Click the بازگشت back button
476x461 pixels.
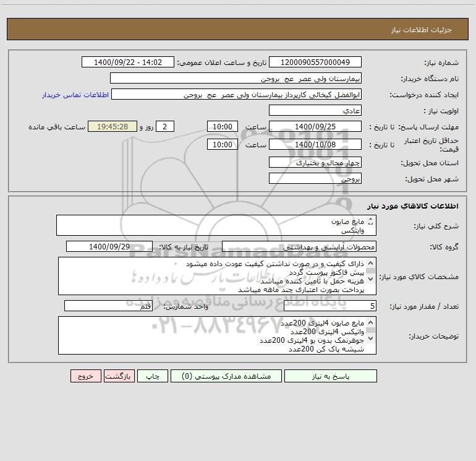(x=119, y=376)
